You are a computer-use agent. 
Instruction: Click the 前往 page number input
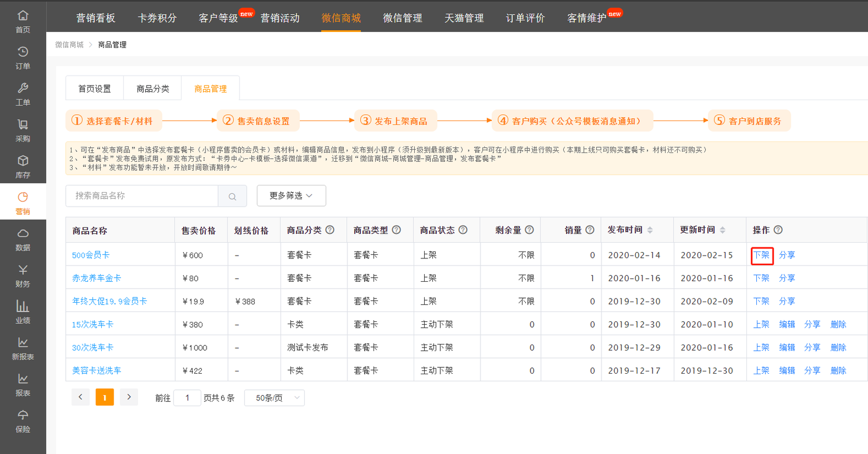click(x=187, y=398)
